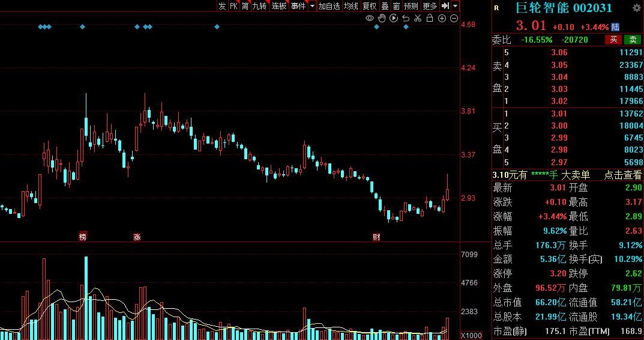644x340 pixels.
Task: Toggle the 九转 indicator
Action: (259, 6)
